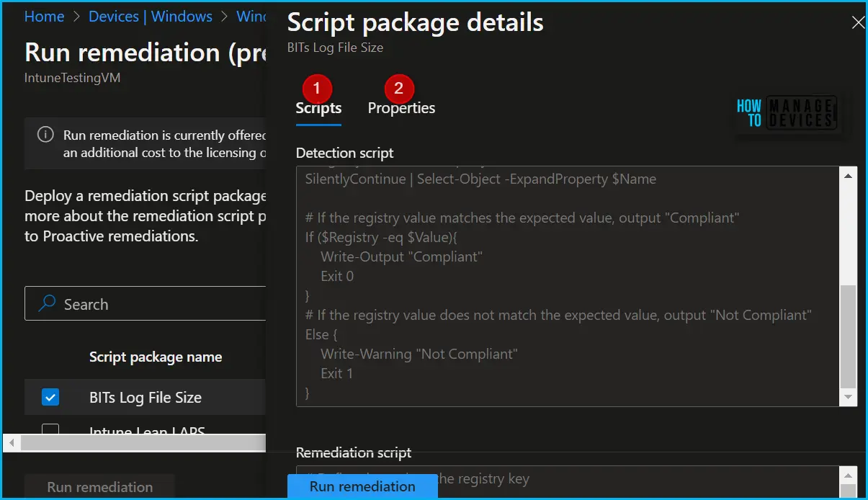Click the comment about registry value matching

[x=522, y=218]
